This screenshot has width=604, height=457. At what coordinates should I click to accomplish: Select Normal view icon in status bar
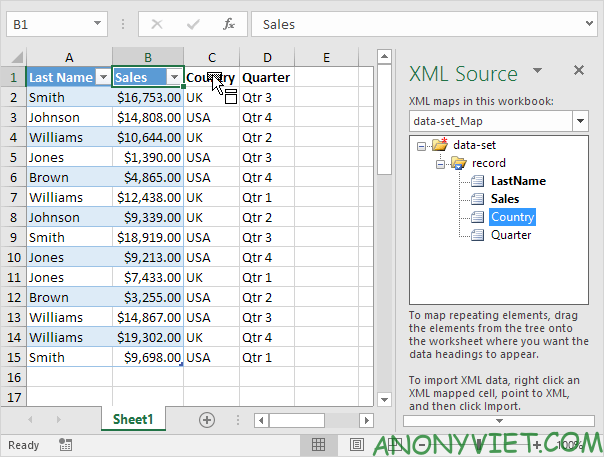(317, 444)
